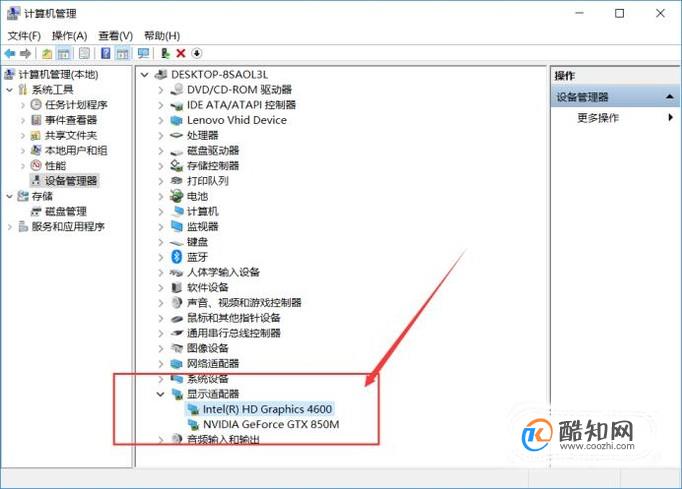Select 事件查看器 in the left tree
This screenshot has width=682, height=489.
click(71, 120)
